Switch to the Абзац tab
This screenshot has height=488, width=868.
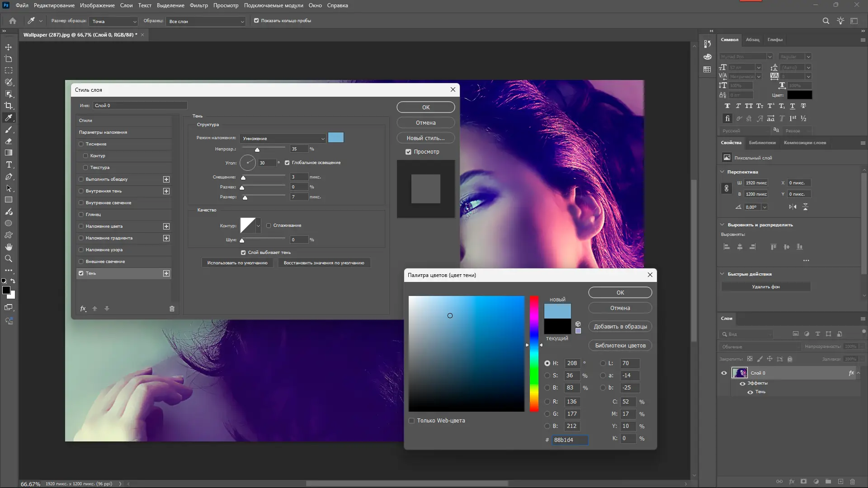point(752,40)
